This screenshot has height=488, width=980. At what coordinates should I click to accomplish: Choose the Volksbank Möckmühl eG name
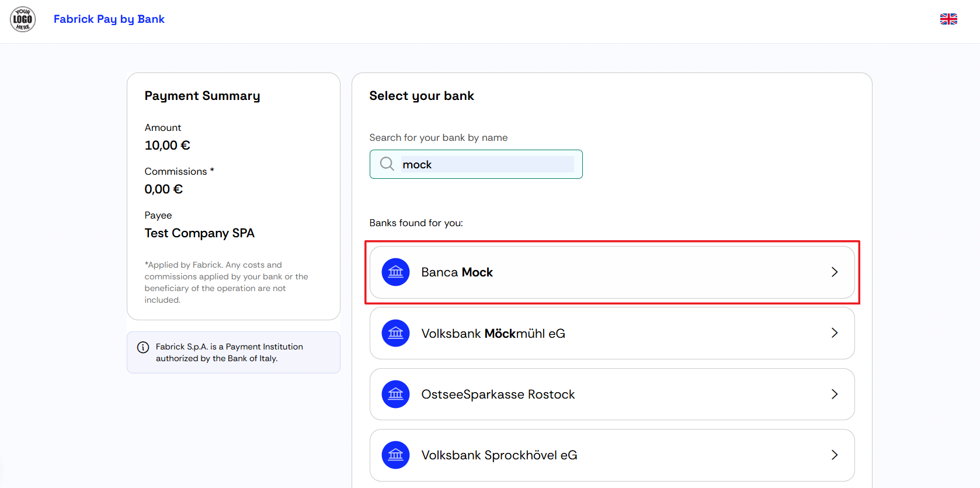point(493,333)
